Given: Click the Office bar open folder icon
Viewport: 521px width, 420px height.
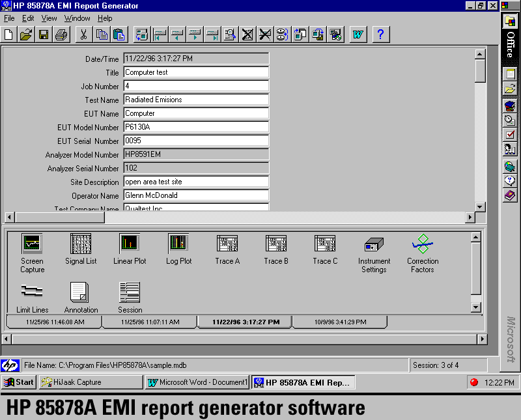Looking at the screenshot, I should pyautogui.click(x=510, y=89).
